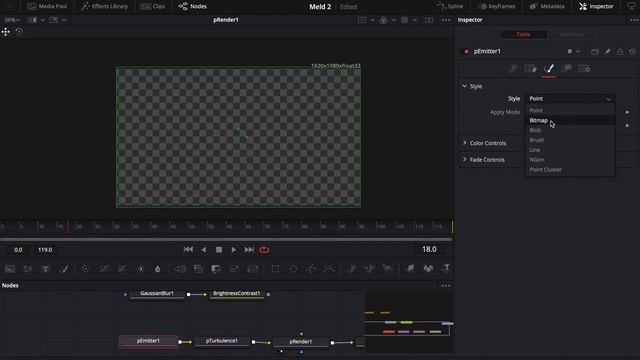Toggle the pEmitter1 enable dot in Inspector
The image size is (640, 360).
pos(466,51)
